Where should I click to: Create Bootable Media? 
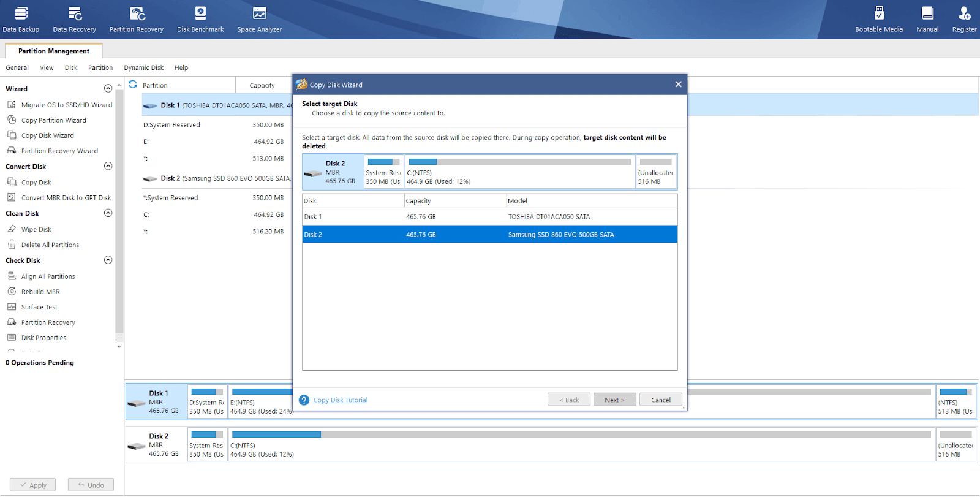point(879,20)
